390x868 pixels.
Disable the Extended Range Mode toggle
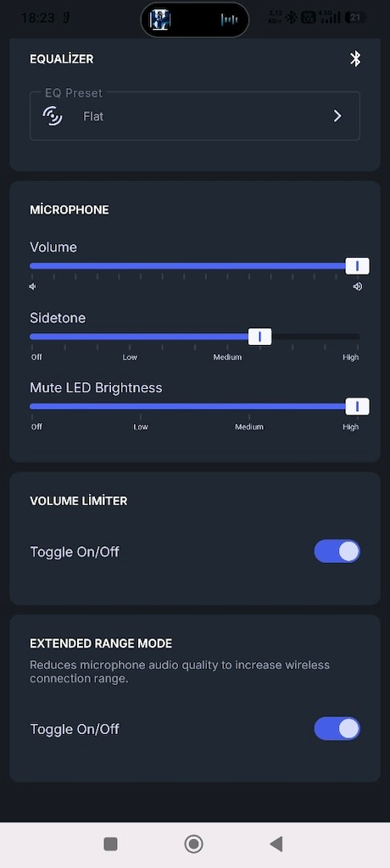[337, 728]
